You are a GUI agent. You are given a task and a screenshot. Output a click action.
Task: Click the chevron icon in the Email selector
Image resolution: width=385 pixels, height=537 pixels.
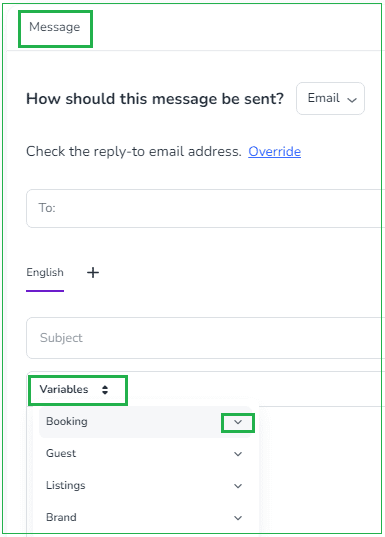[352, 99]
